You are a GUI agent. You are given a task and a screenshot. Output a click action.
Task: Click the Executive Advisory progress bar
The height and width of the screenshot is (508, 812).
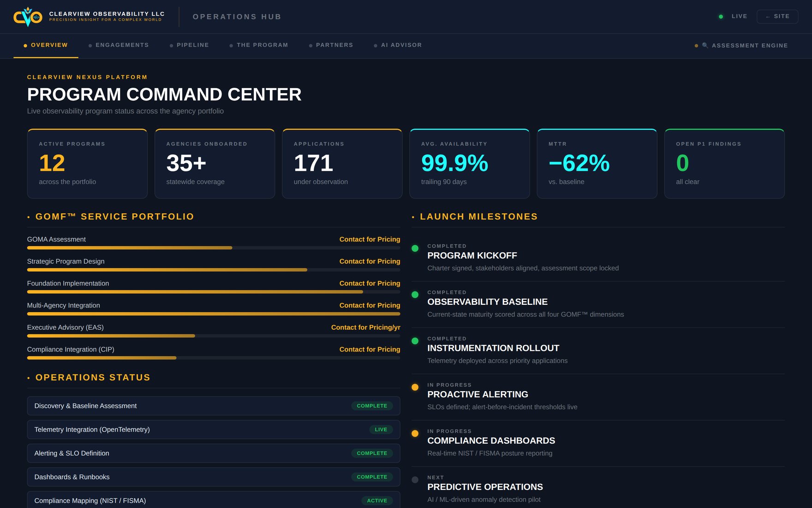[x=214, y=336]
